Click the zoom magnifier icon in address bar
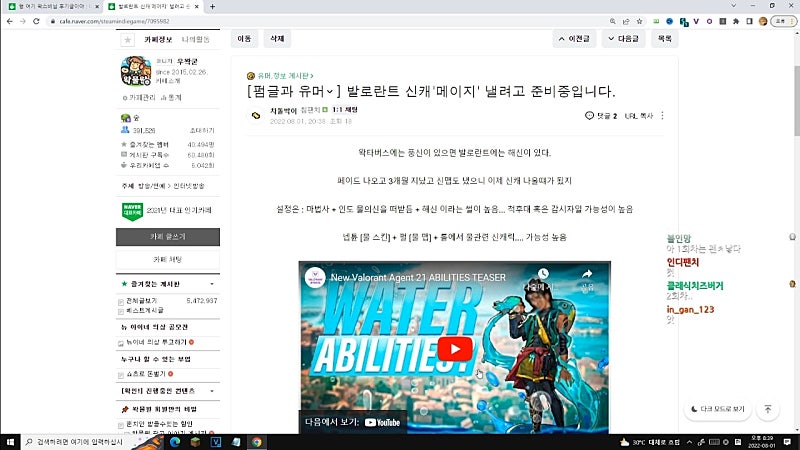 (x=612, y=21)
